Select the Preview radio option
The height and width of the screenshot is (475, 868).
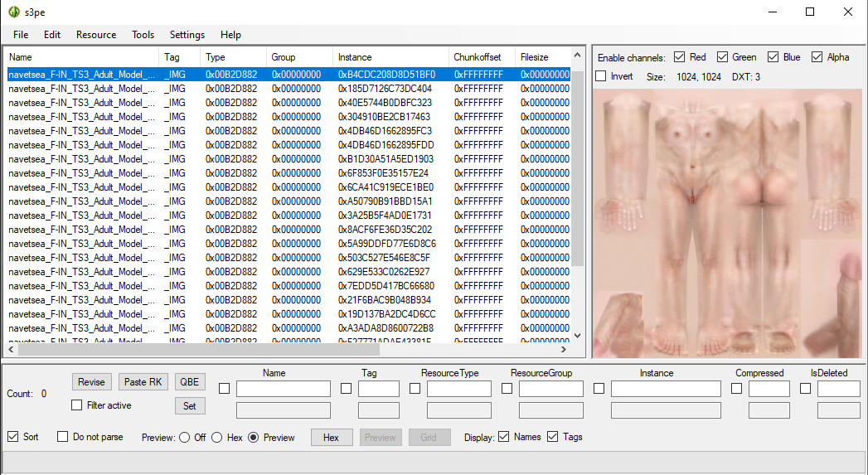pyautogui.click(x=254, y=438)
